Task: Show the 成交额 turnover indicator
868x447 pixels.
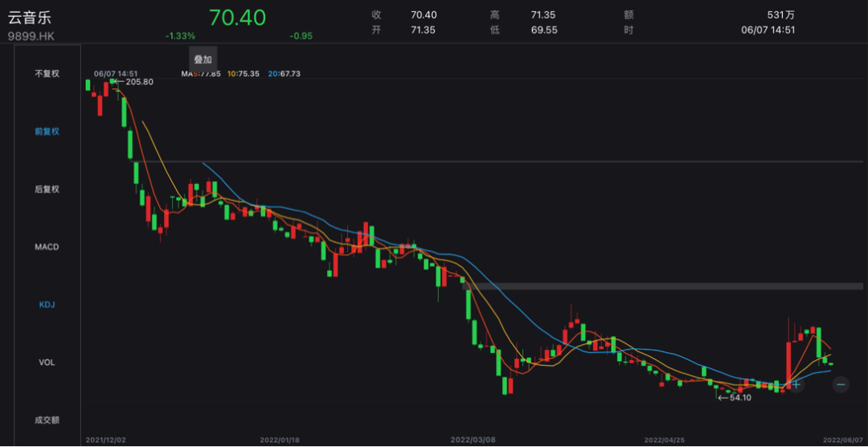Action: (47, 420)
